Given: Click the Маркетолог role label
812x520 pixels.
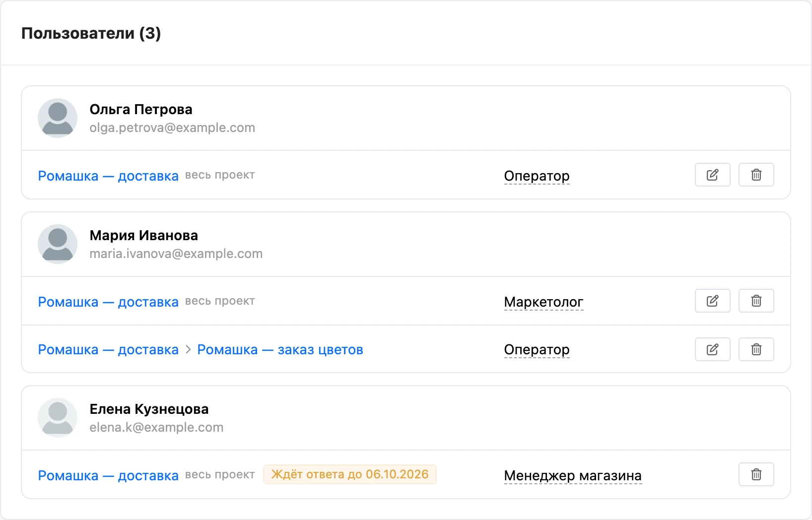Looking at the screenshot, I should tap(543, 302).
